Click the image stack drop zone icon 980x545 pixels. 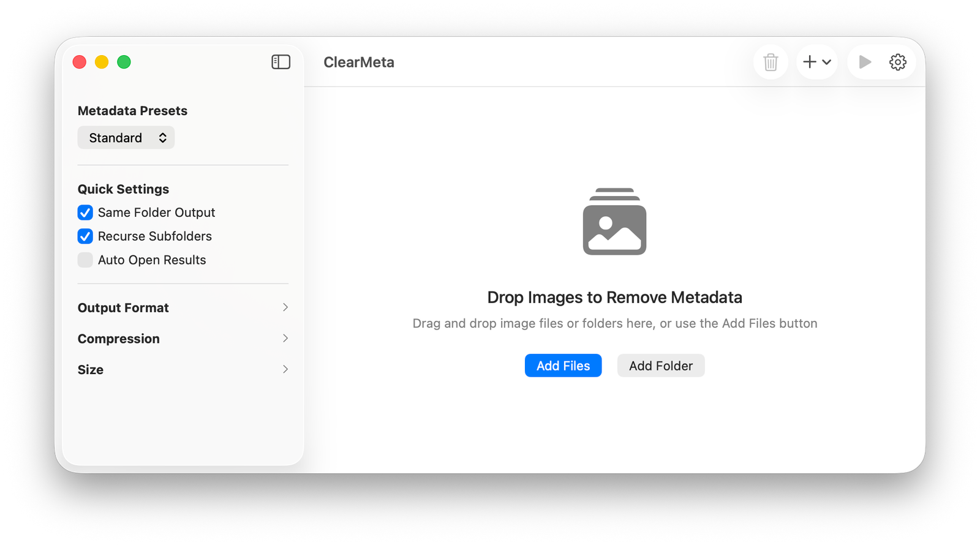[614, 221]
